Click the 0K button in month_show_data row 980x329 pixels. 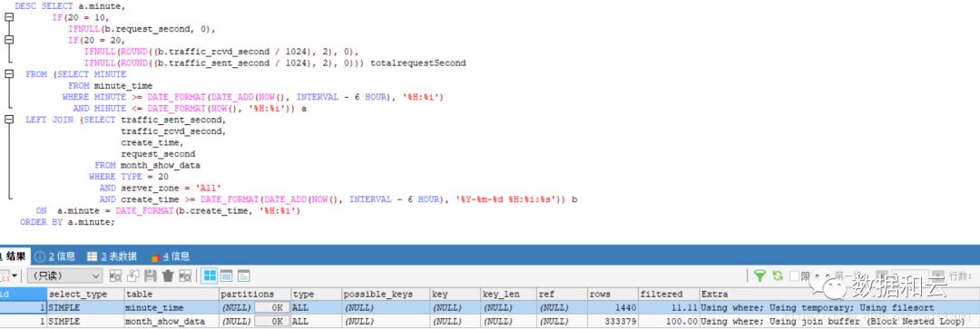pos(272,322)
